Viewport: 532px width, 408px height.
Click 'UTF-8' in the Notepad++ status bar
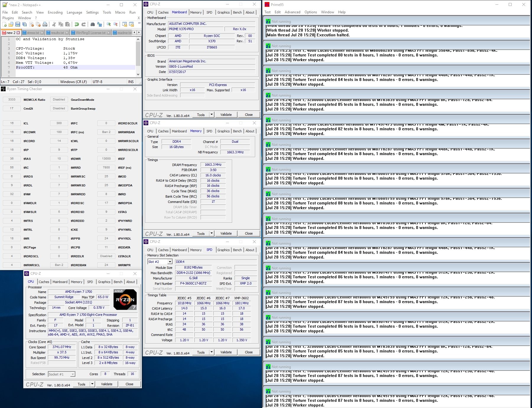click(x=97, y=82)
